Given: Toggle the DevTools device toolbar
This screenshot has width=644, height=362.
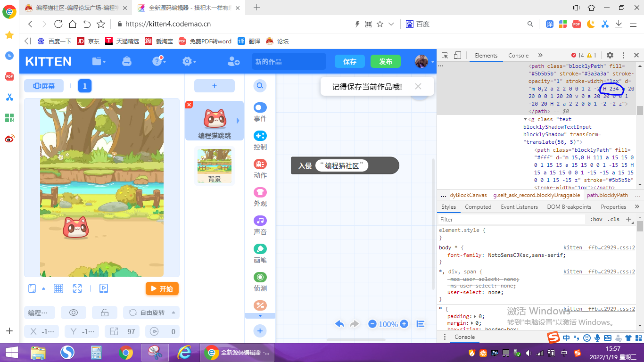Looking at the screenshot, I should (x=457, y=55).
